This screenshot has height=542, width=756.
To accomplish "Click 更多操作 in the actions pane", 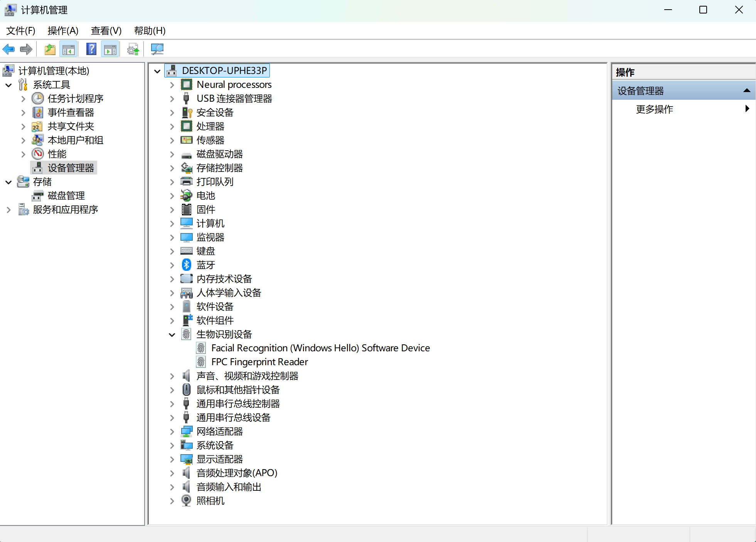I will pos(654,109).
